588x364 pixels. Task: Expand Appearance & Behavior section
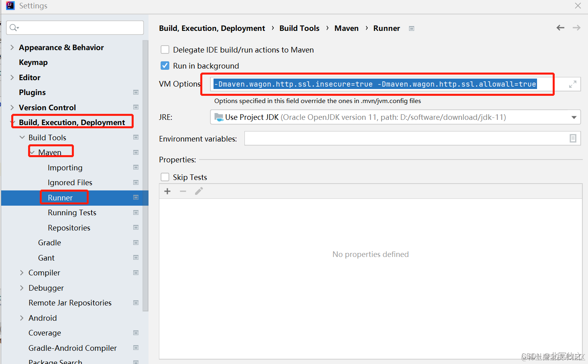[x=12, y=47]
